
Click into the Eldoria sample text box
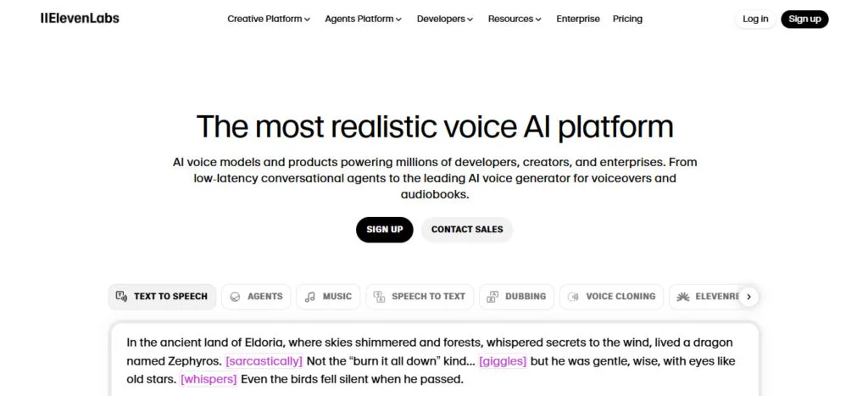pos(433,360)
